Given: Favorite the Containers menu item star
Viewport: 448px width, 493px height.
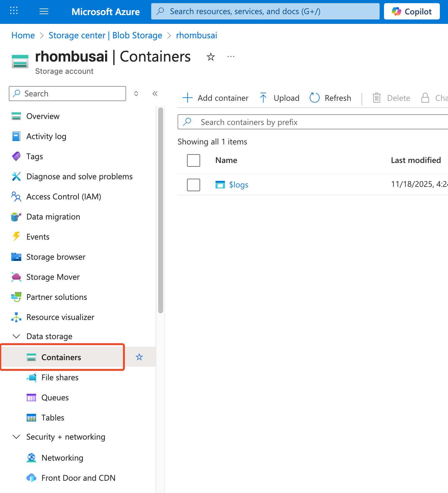Looking at the screenshot, I should coord(139,357).
